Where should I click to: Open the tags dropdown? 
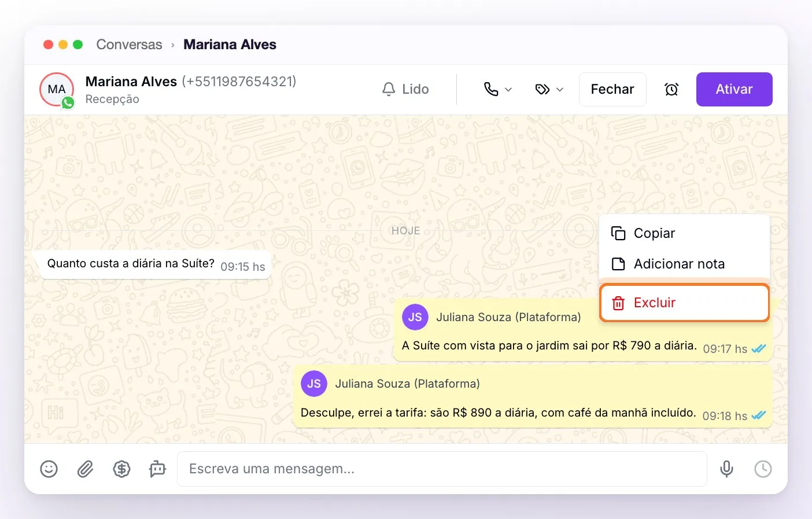point(549,89)
